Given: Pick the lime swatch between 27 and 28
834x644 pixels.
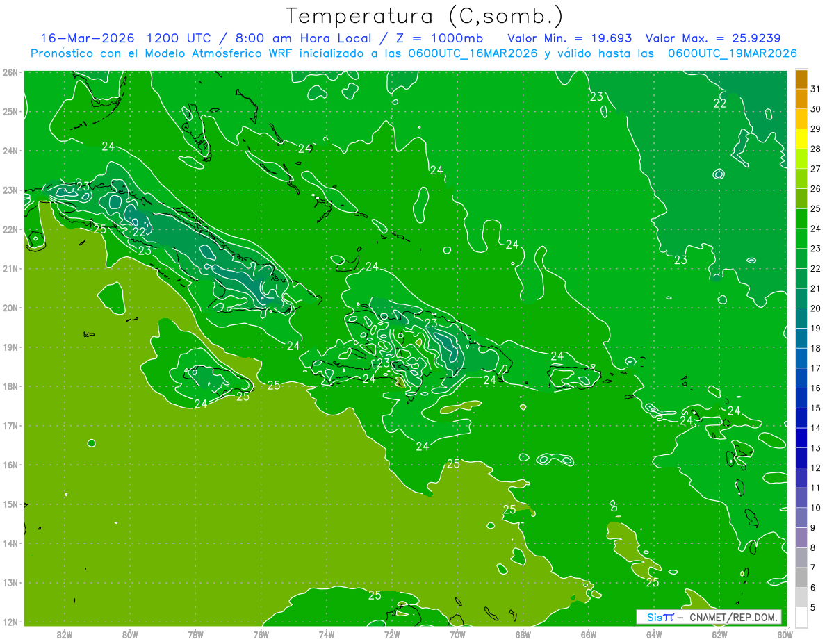Looking at the screenshot, I should (801, 159).
